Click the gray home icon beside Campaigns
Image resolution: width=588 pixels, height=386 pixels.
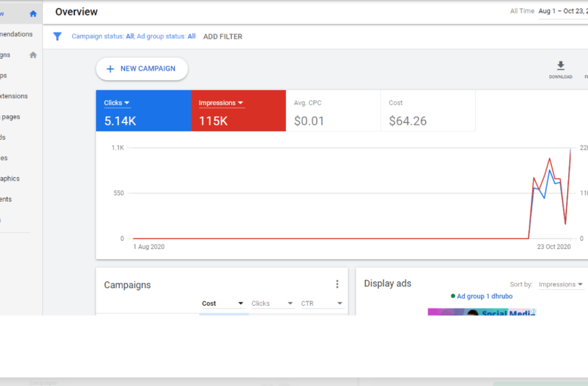[x=33, y=55]
